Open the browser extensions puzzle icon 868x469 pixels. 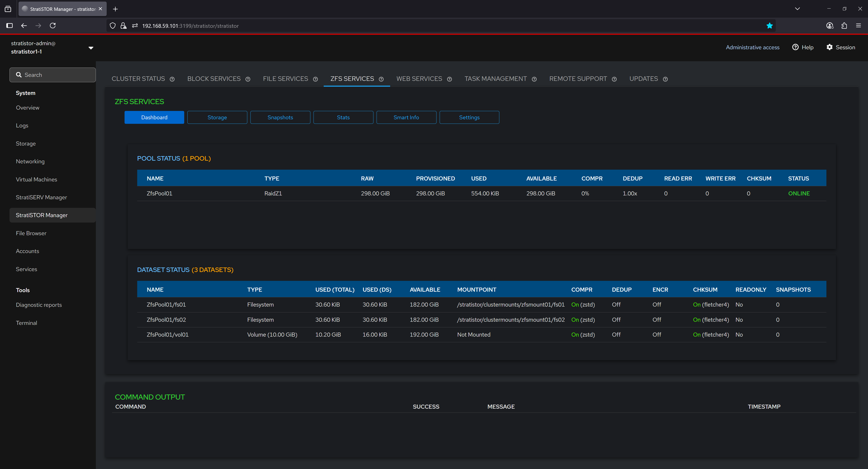click(844, 26)
